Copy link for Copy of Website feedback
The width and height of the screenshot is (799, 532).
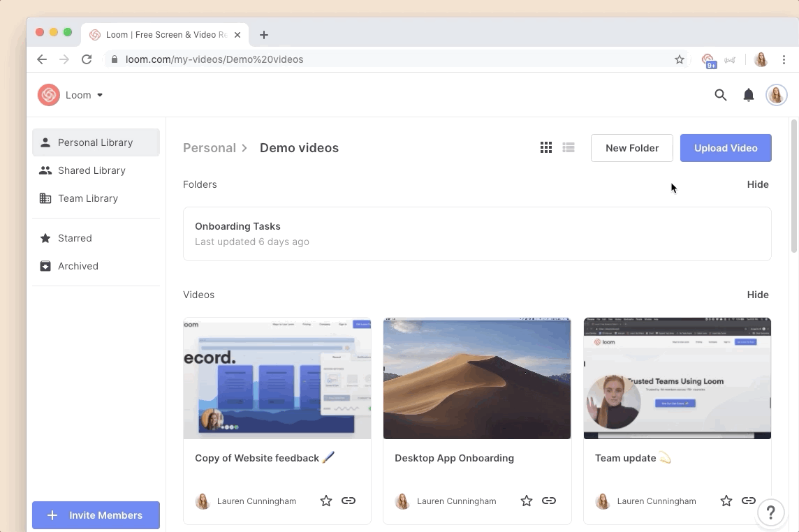point(349,501)
